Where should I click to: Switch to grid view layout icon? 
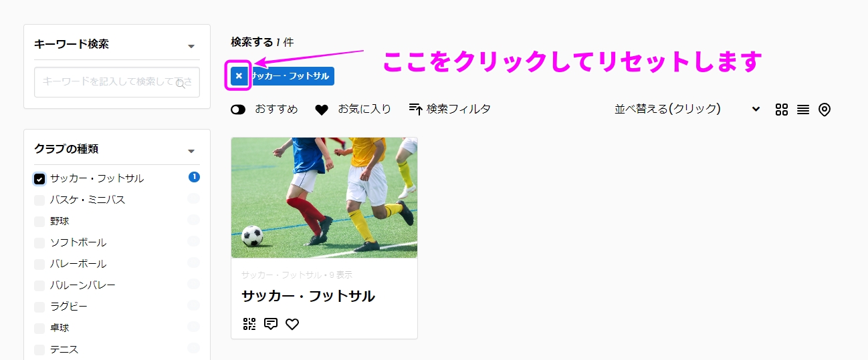point(782,110)
